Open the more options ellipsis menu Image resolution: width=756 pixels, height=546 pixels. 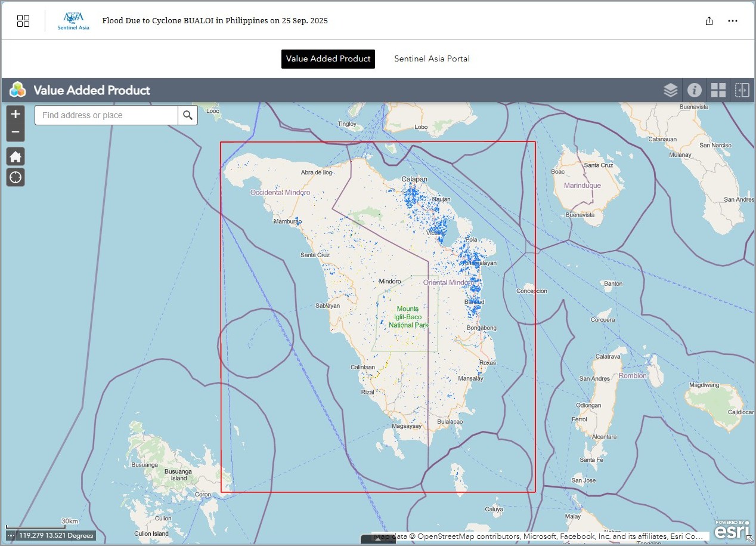tap(733, 21)
